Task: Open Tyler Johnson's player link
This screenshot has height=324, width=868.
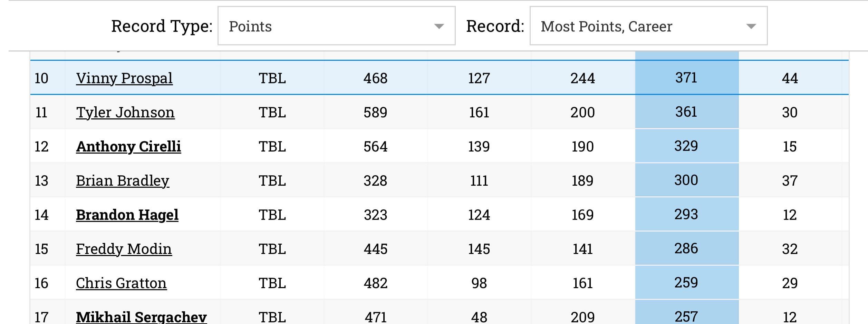Action: (x=125, y=112)
